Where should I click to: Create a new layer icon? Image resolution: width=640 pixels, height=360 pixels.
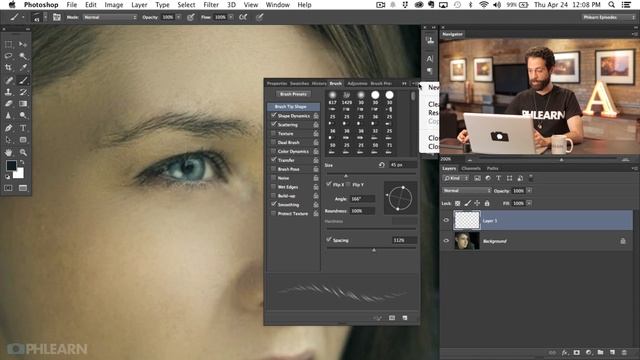tap(612, 352)
